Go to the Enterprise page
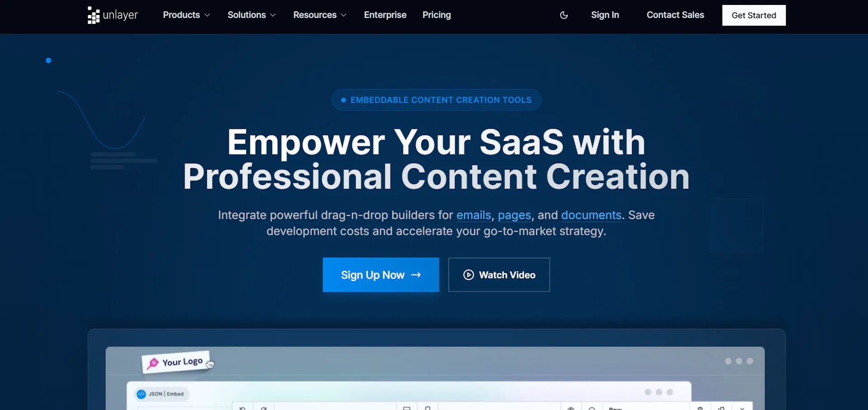The image size is (868, 410). pyautogui.click(x=385, y=15)
